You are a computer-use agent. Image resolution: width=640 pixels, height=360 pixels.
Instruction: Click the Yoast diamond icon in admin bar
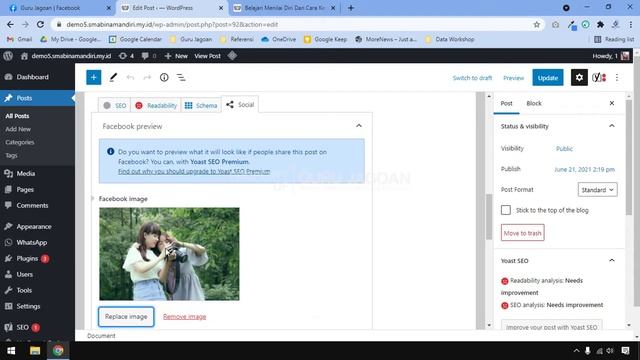click(232, 56)
